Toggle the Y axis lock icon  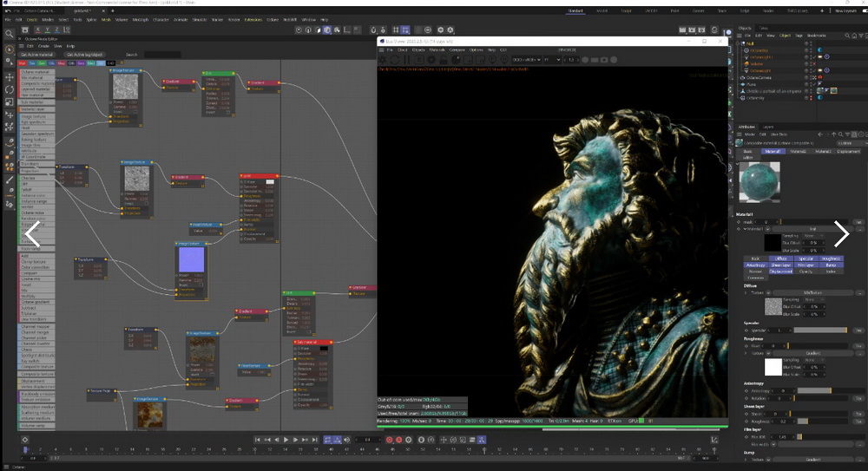[x=48, y=29]
